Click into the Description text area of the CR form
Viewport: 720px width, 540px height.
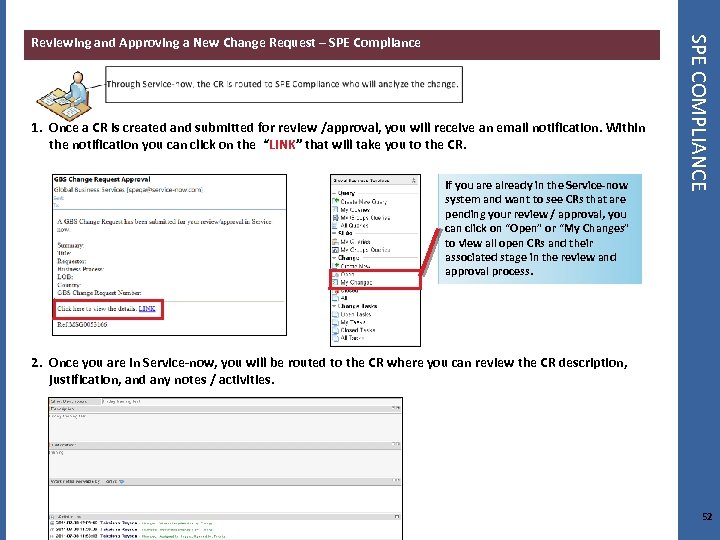pyautogui.click(x=225, y=427)
